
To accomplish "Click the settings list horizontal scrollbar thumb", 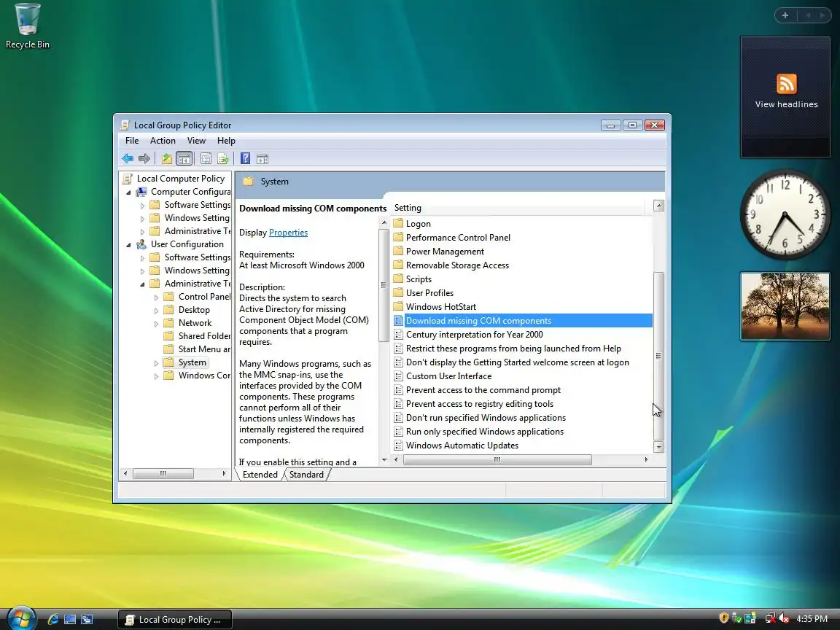I will click(x=497, y=459).
